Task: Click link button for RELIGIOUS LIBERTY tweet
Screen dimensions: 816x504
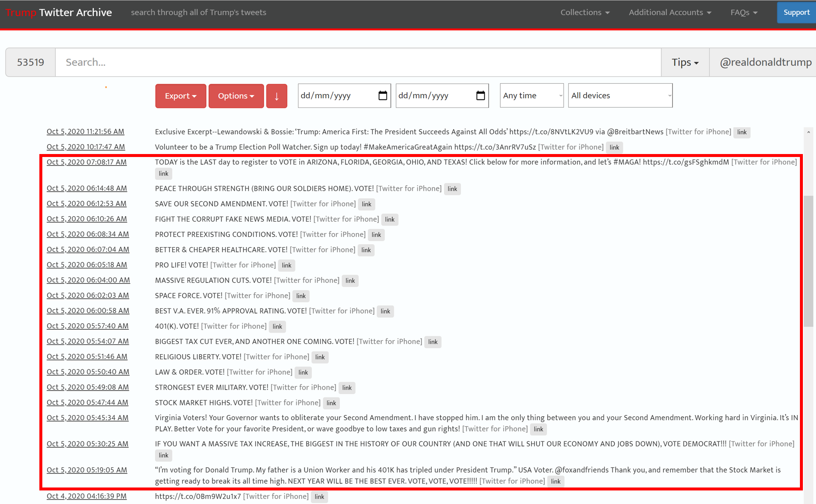Action: (320, 357)
